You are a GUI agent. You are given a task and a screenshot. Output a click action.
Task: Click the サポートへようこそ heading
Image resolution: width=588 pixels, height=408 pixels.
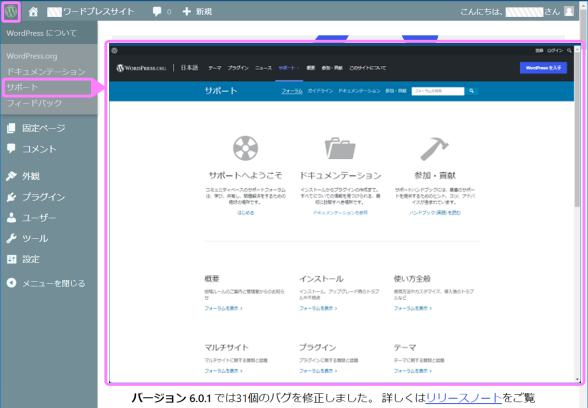tap(245, 175)
